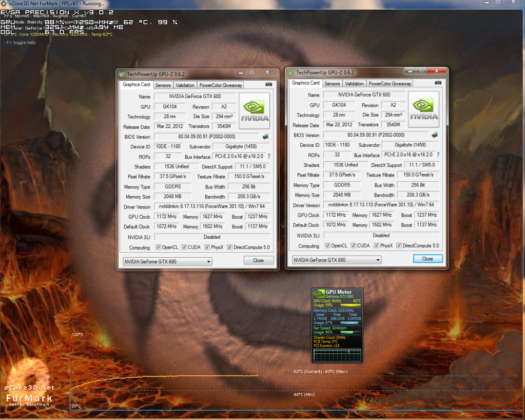Viewport: 525px width, 420px height.
Task: Open PowerColor Giveaway tab in right GPU-Z window
Action: click(x=390, y=83)
